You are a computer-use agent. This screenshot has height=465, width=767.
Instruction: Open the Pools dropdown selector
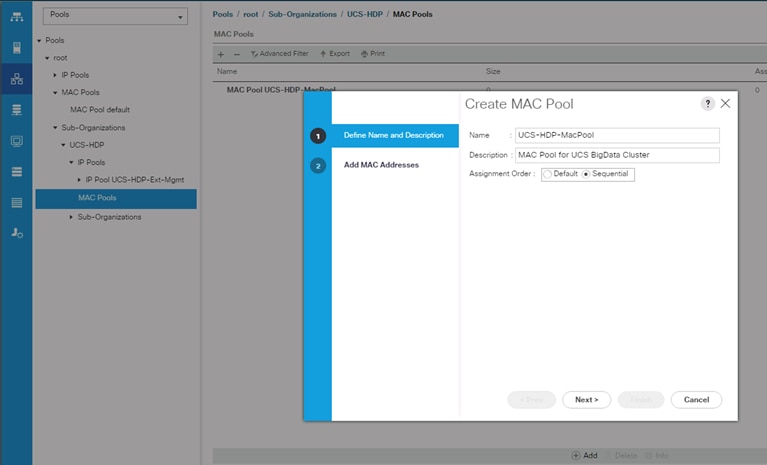[x=115, y=16]
